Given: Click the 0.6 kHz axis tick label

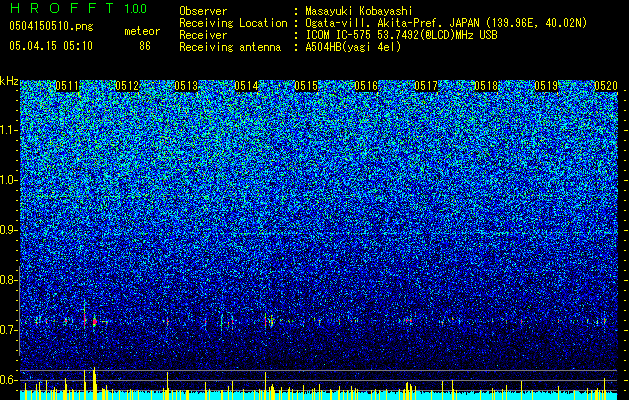Looking at the screenshot, I should pos(8,380).
